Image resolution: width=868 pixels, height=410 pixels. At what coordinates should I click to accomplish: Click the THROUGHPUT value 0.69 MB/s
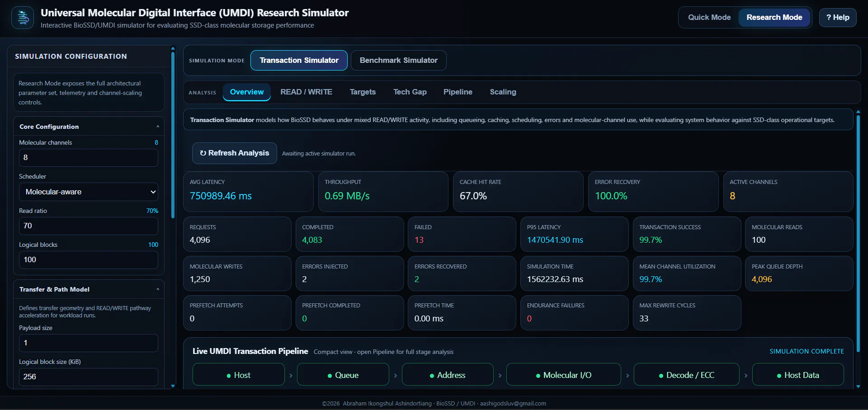click(x=347, y=196)
